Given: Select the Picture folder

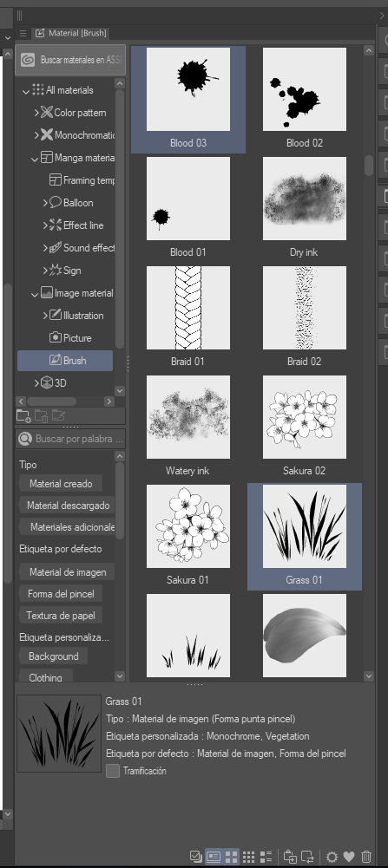Looking at the screenshot, I should tap(70, 337).
